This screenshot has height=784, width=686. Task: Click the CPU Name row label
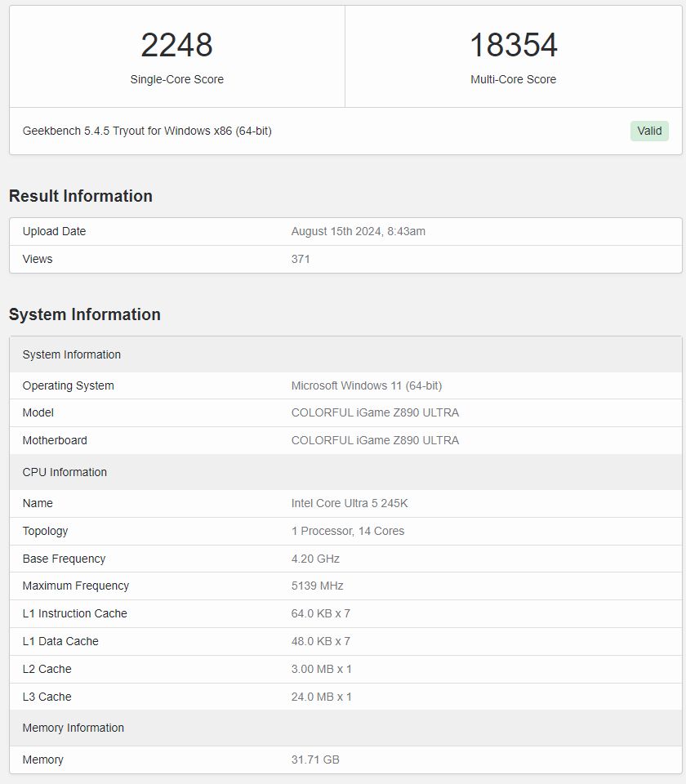coord(38,504)
